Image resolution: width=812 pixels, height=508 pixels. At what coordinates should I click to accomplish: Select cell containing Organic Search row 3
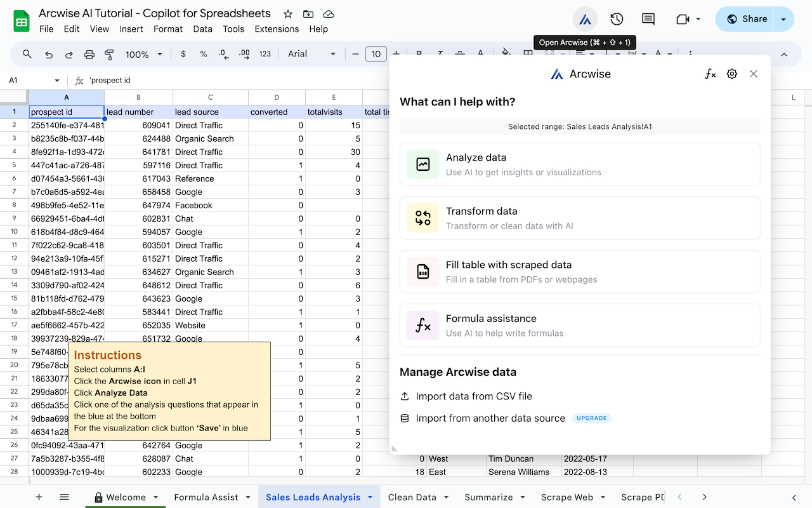click(x=210, y=138)
